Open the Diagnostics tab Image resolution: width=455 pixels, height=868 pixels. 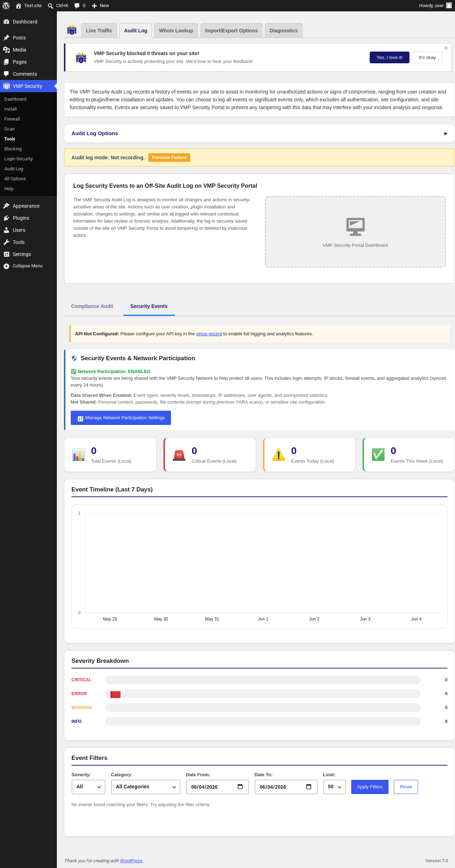coord(284,31)
